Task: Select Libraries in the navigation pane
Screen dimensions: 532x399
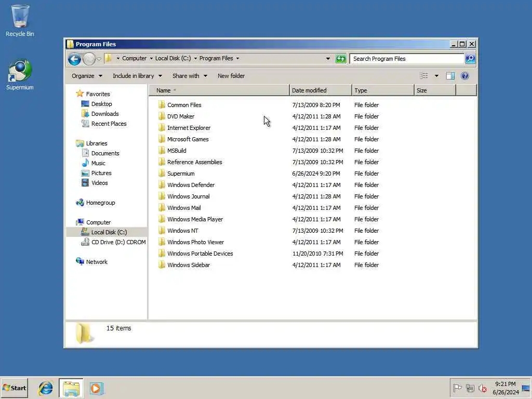Action: click(x=96, y=143)
